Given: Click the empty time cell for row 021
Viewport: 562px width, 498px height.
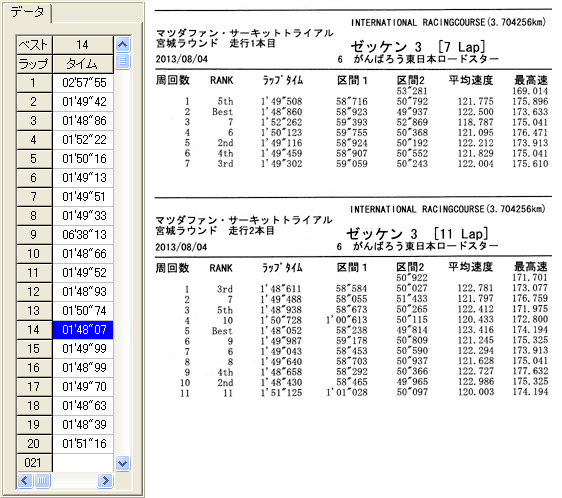Looking at the screenshot, I should coord(83,463).
